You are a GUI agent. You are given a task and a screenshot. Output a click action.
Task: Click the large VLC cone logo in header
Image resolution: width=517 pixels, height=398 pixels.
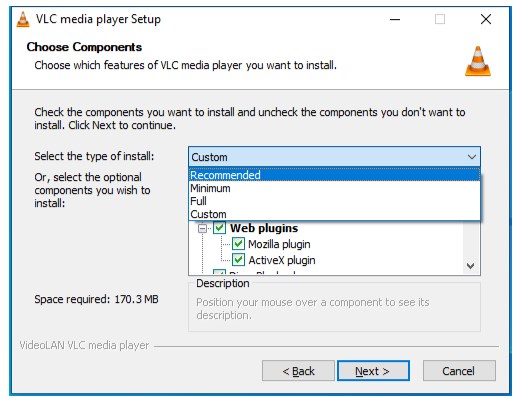click(x=478, y=61)
